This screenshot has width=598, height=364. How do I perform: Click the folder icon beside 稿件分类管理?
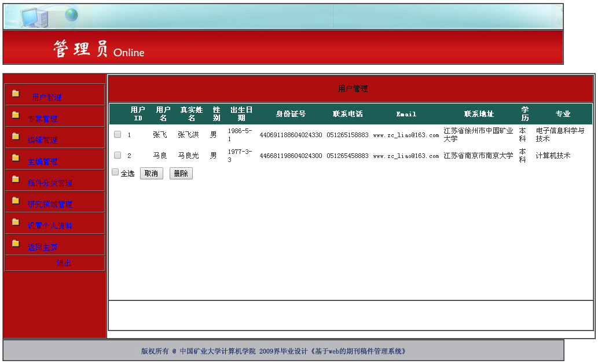(x=16, y=179)
